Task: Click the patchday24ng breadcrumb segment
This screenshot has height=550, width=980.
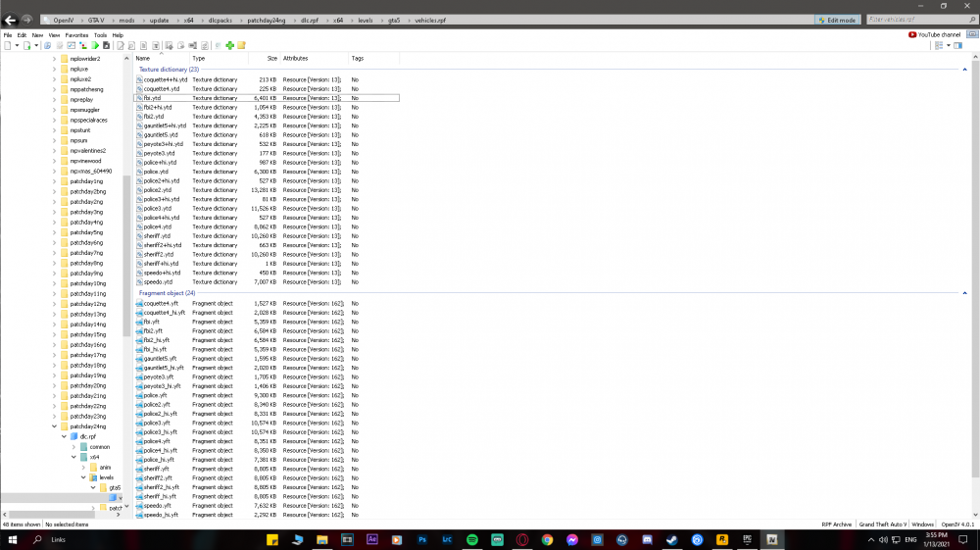Action: 266,20
